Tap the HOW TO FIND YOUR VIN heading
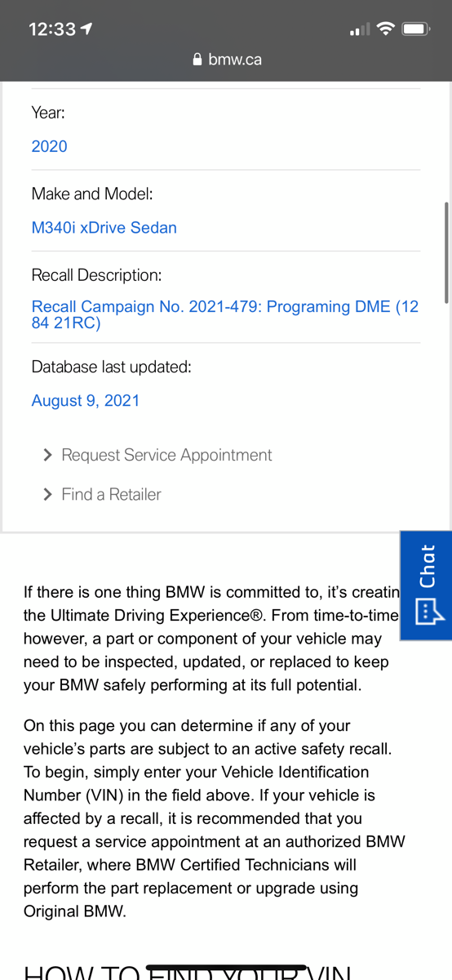The width and height of the screenshot is (452, 980). point(187,972)
